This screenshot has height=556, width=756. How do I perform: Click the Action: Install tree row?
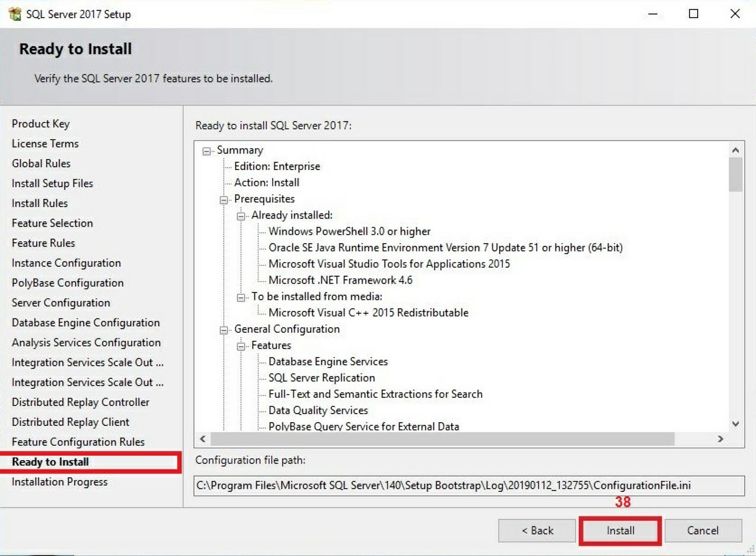[x=267, y=183]
